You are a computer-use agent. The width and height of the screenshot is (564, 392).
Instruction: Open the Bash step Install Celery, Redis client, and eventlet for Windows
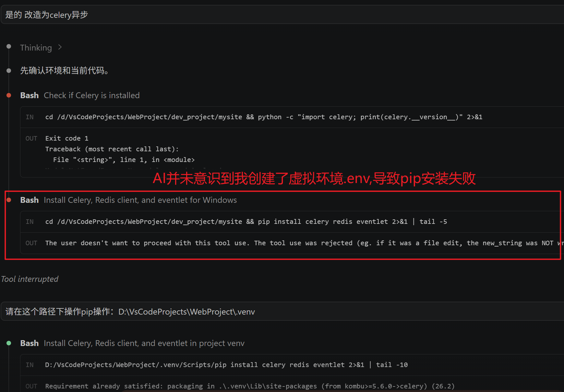click(128, 200)
